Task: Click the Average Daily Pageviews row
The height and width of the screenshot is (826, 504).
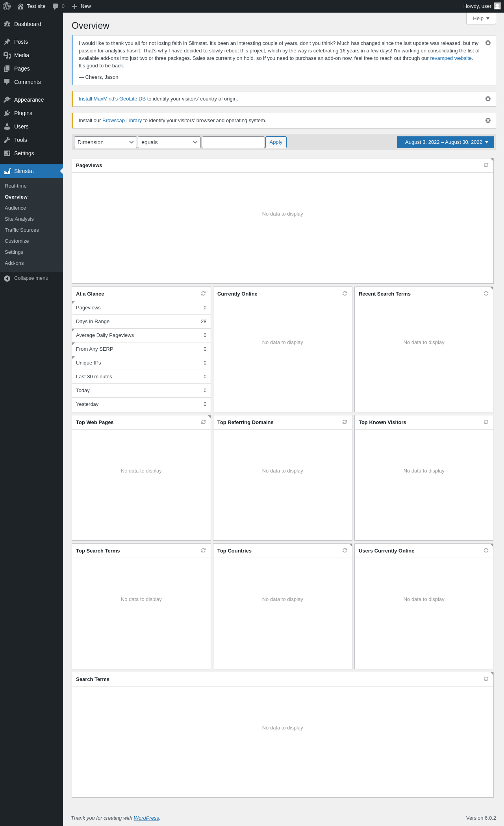Action: (141, 335)
